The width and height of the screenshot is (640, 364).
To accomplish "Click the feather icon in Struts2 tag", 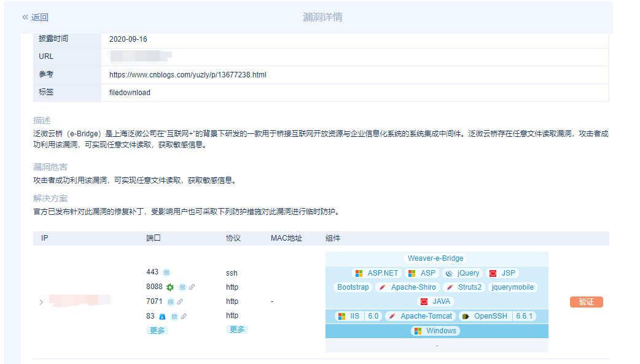I will coord(450,288).
